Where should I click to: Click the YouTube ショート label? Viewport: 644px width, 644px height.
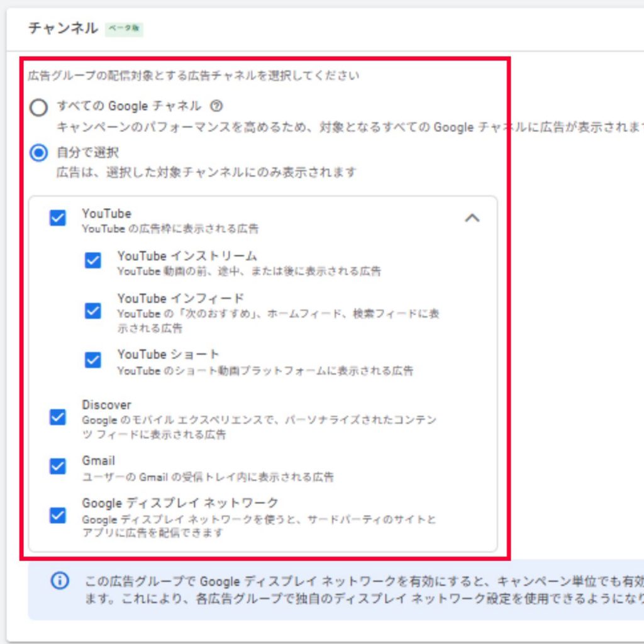click(x=169, y=354)
